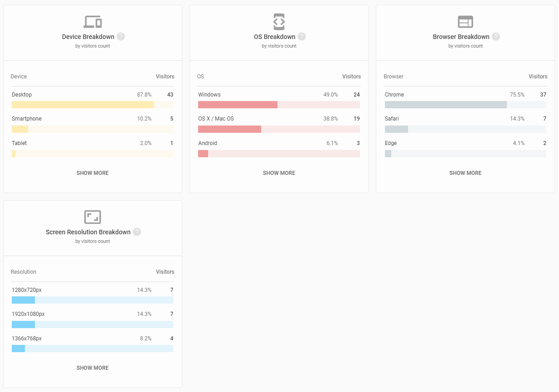Select the Windows row label
The image size is (559, 392).
(209, 95)
